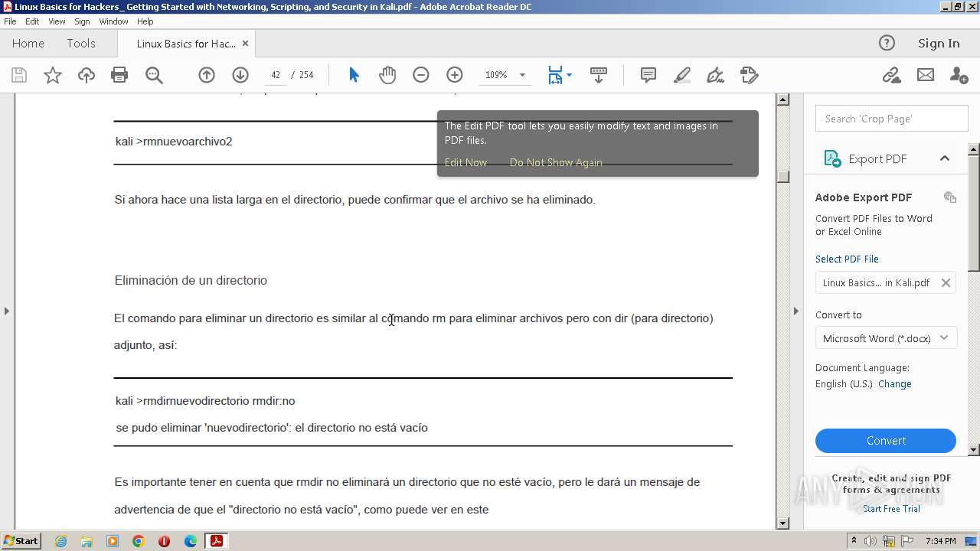980x551 pixels.
Task: Change the document language
Action: coord(894,384)
